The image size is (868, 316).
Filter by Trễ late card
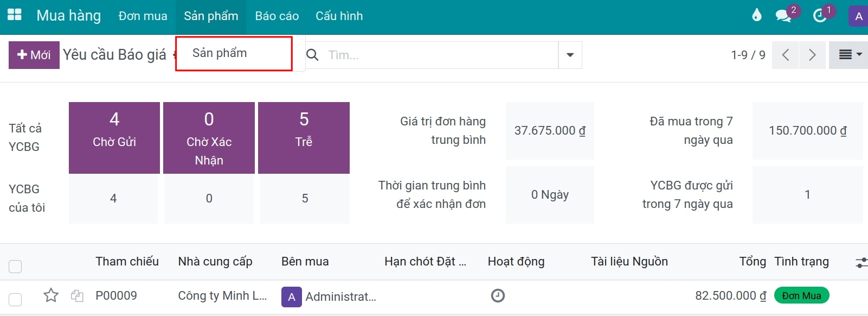(x=304, y=138)
